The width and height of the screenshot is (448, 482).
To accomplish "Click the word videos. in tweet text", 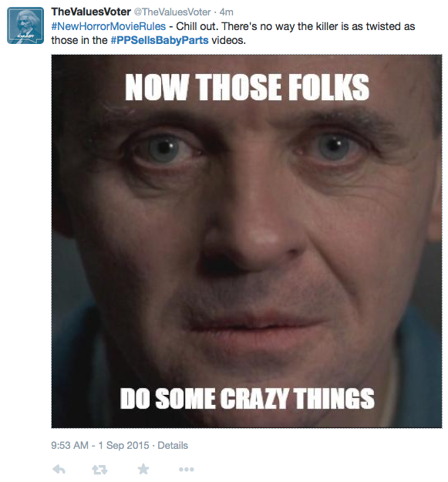I will coord(228,40).
